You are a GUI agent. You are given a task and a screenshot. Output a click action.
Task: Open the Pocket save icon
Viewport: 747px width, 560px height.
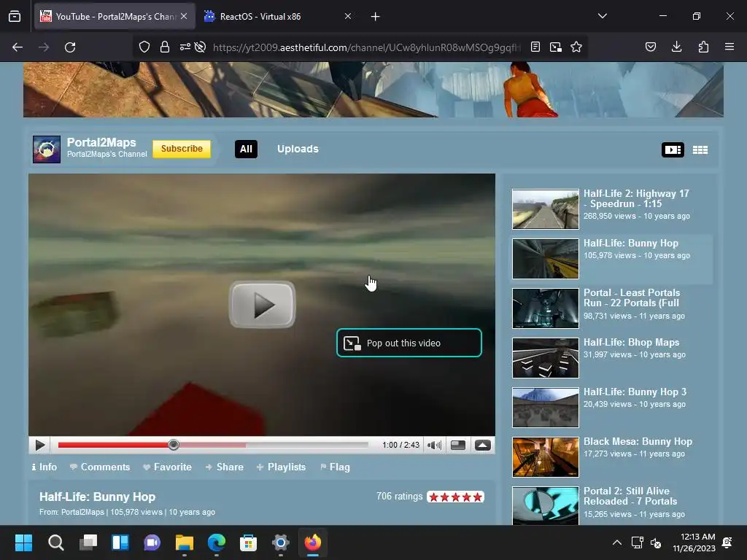(x=651, y=47)
